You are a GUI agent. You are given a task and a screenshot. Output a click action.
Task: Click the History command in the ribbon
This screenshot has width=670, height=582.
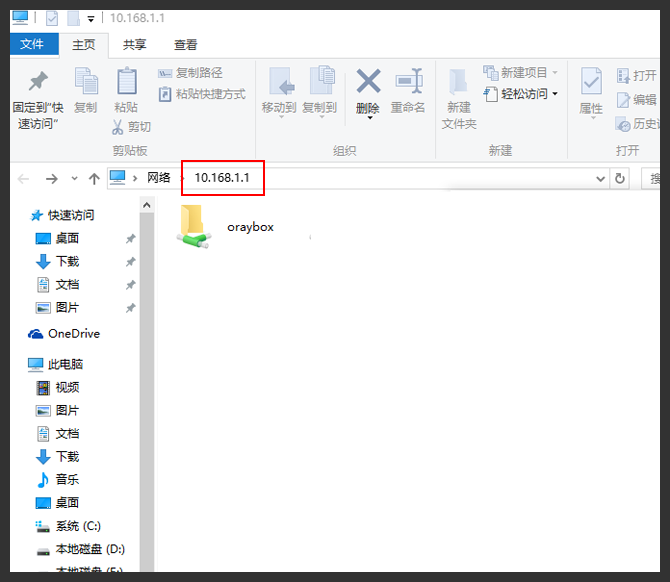[638, 124]
